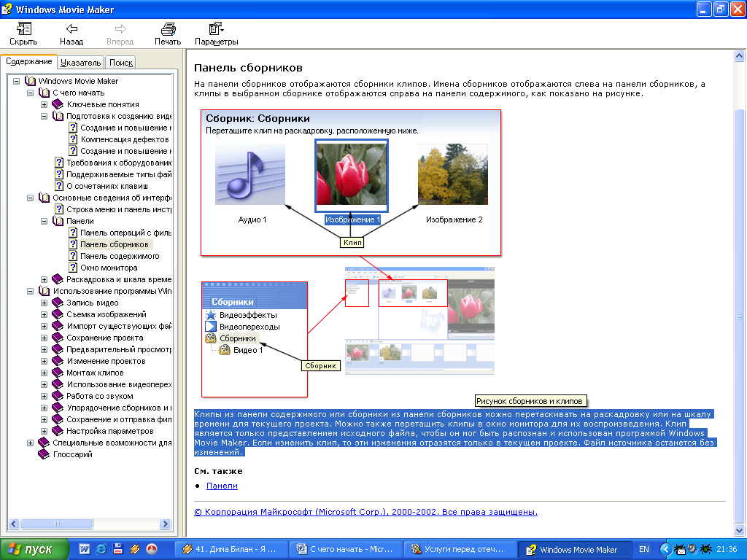Go back with the Назад arrow icon

click(x=71, y=29)
